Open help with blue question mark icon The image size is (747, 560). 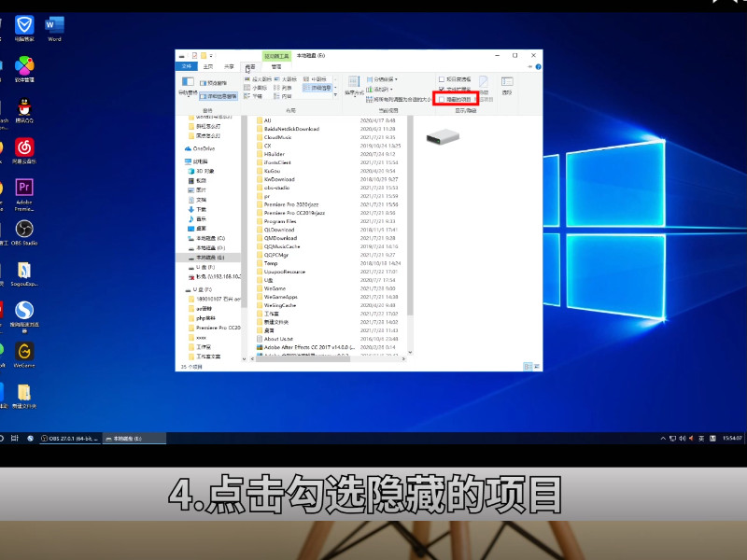[539, 66]
